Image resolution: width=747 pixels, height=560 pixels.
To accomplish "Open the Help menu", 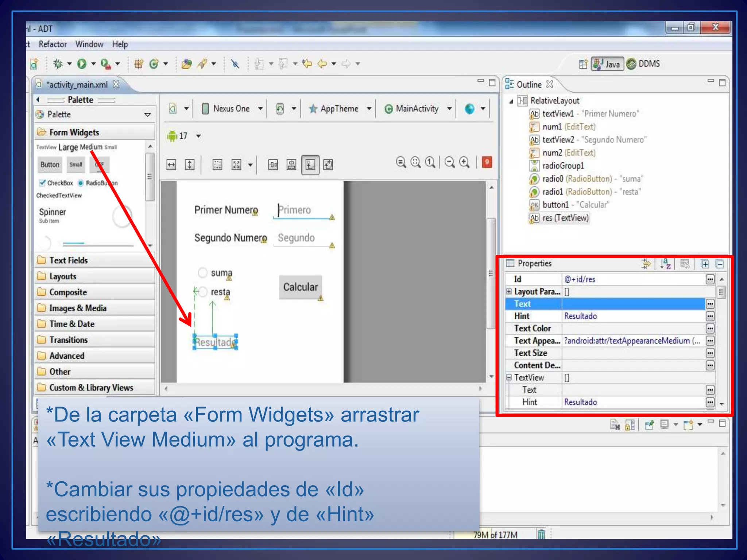I will pos(120,44).
